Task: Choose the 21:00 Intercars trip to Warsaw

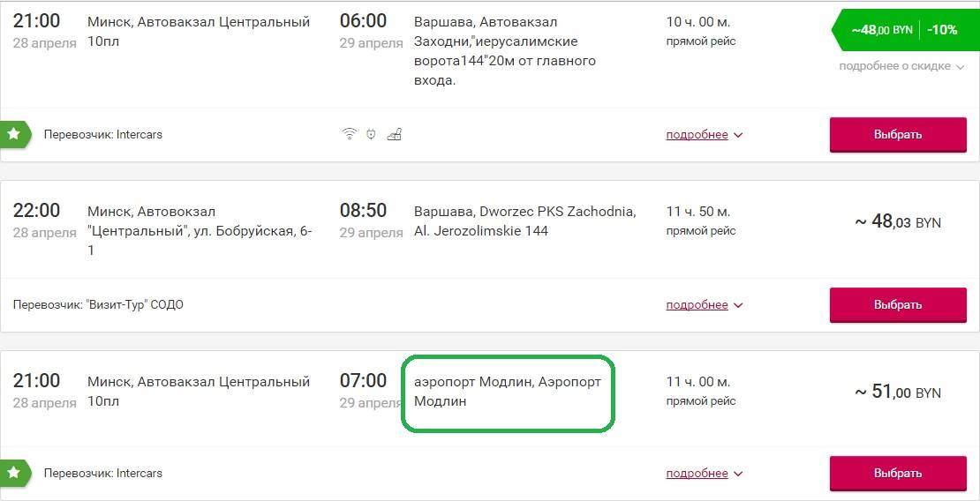Action: click(x=898, y=134)
